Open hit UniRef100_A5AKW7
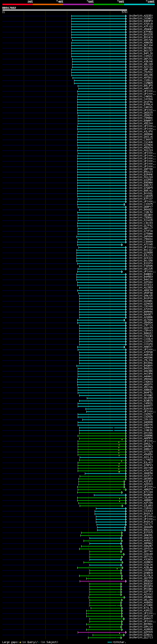 141,29
